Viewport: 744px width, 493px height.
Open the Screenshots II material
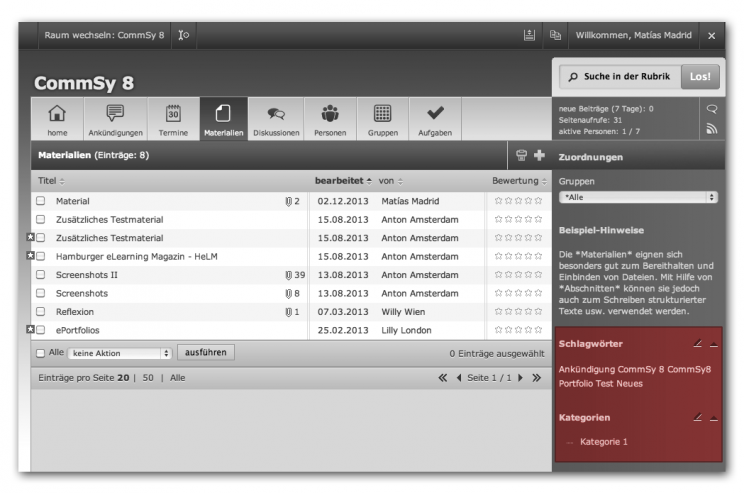[87, 275]
